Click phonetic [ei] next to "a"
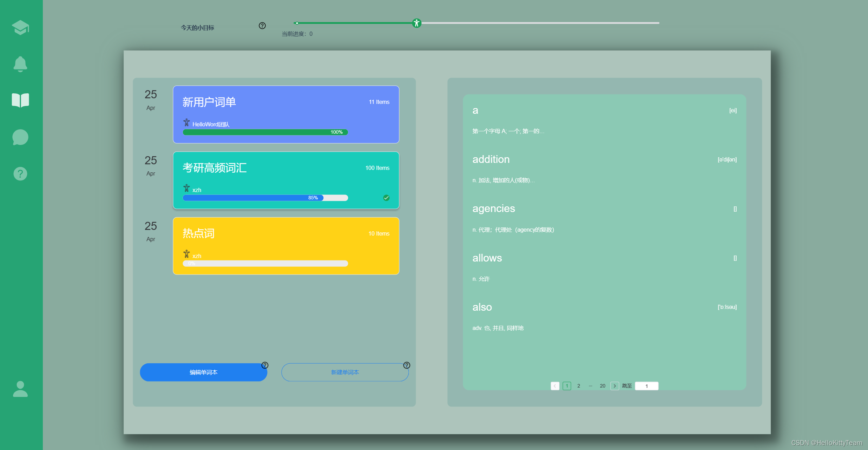 (733, 111)
